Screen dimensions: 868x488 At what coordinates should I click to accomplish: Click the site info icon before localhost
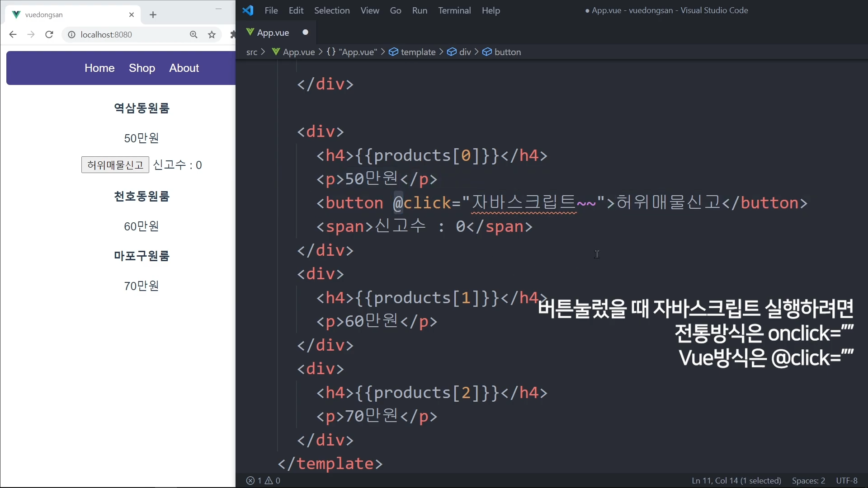[71, 35]
